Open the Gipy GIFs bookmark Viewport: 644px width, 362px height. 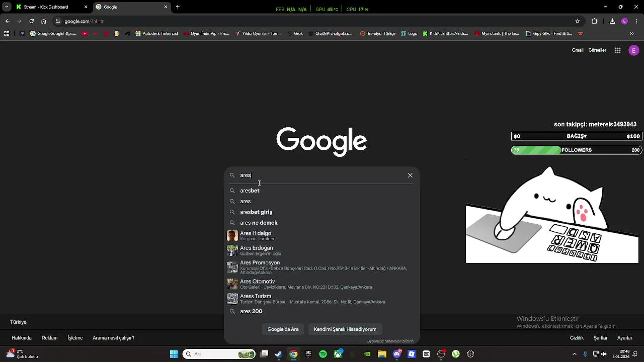point(548,34)
